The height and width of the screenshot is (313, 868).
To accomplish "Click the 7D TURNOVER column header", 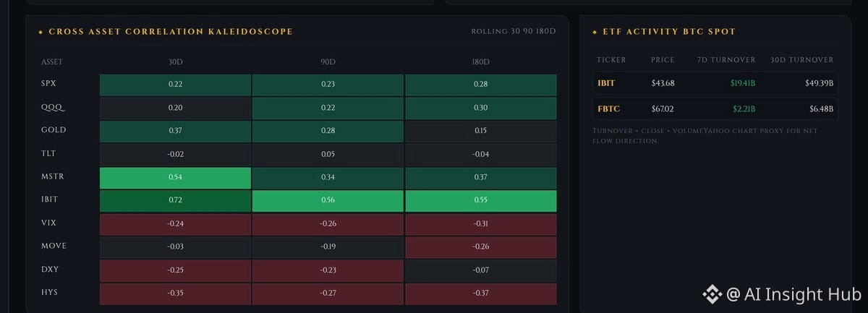I will [x=726, y=60].
